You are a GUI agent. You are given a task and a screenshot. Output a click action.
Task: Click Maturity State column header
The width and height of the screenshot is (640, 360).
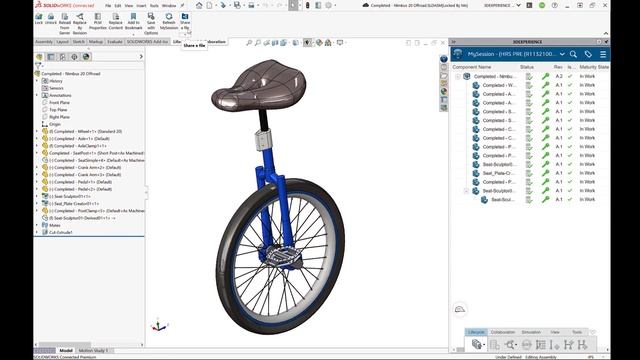click(594, 67)
